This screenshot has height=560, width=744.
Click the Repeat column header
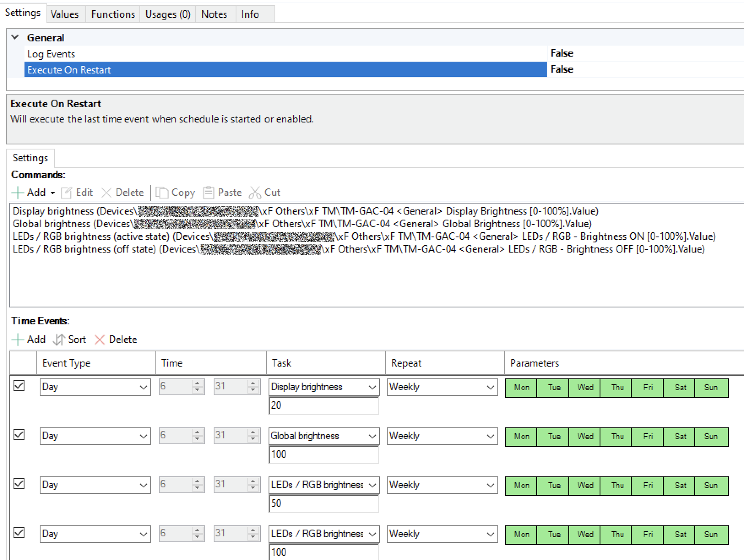[445, 363]
